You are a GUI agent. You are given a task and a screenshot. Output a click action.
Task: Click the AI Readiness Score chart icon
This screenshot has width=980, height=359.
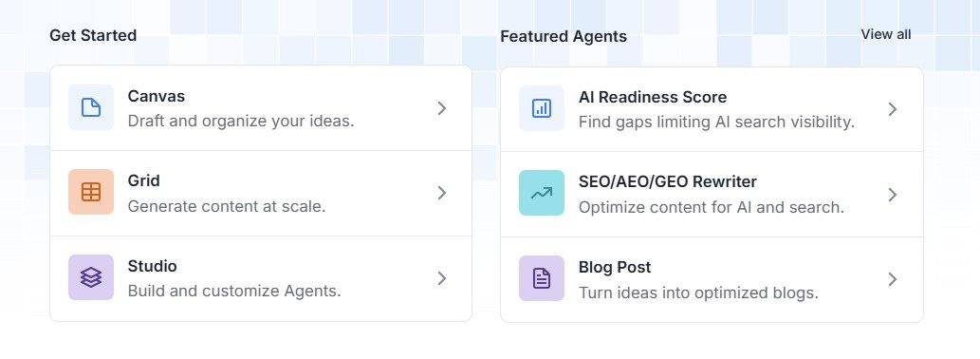tap(542, 108)
